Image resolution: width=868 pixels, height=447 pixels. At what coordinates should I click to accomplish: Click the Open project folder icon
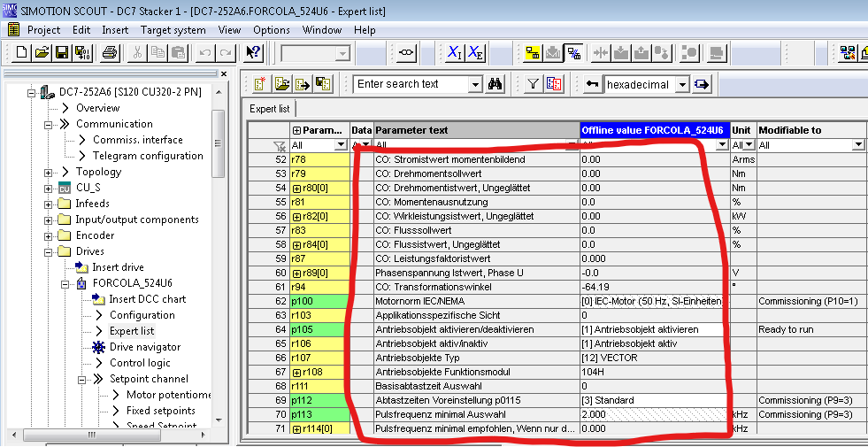(x=42, y=53)
